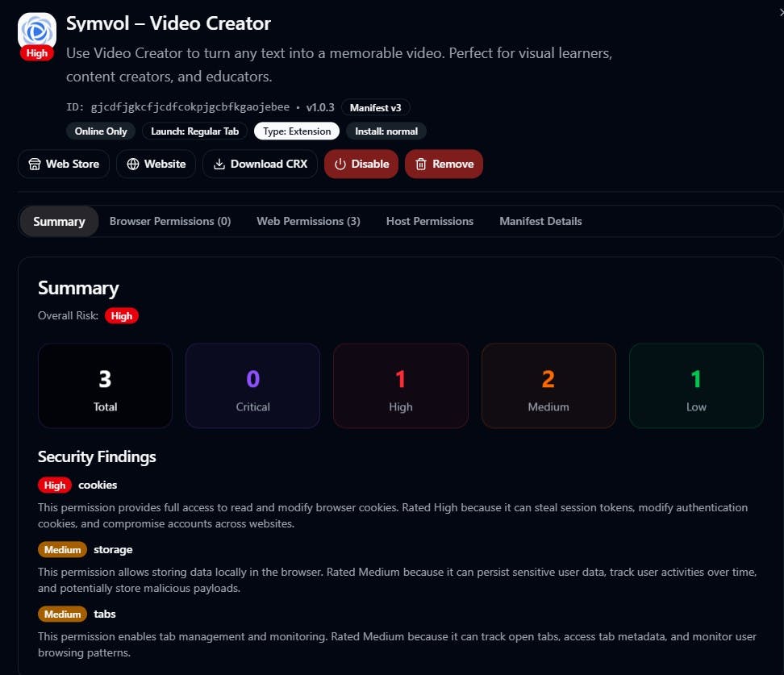Image resolution: width=784 pixels, height=675 pixels.
Task: Click the Symvol – Video Creator title
Action: click(x=169, y=23)
